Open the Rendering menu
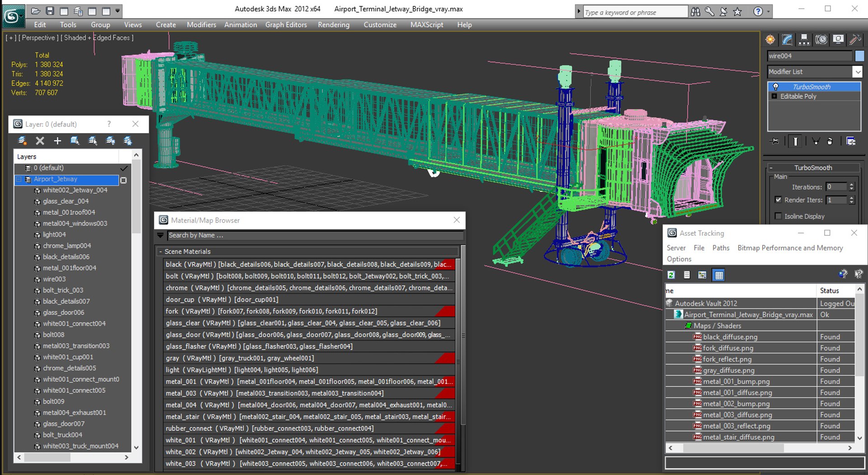The image size is (868, 475). 334,25
